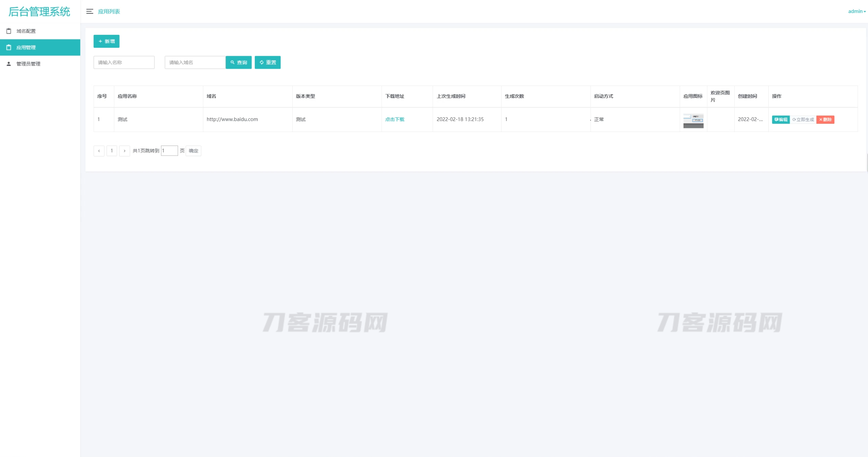Select page 1 in pagination
This screenshot has height=457, width=868.
click(112, 151)
